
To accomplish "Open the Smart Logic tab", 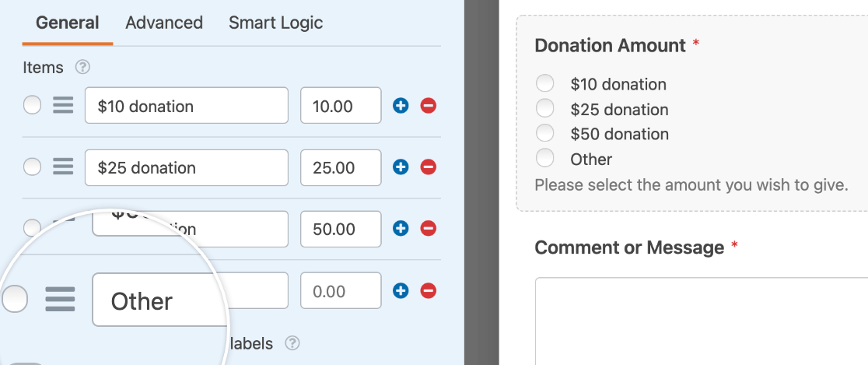I will coord(275,23).
